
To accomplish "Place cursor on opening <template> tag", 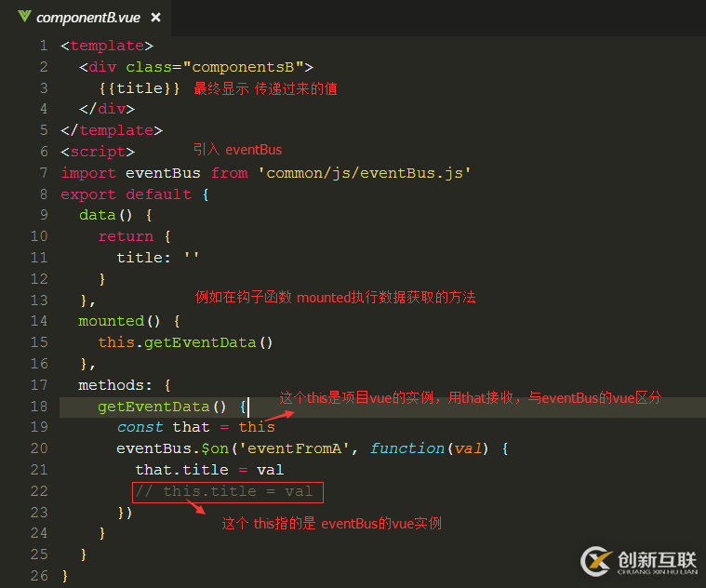I will click(107, 46).
